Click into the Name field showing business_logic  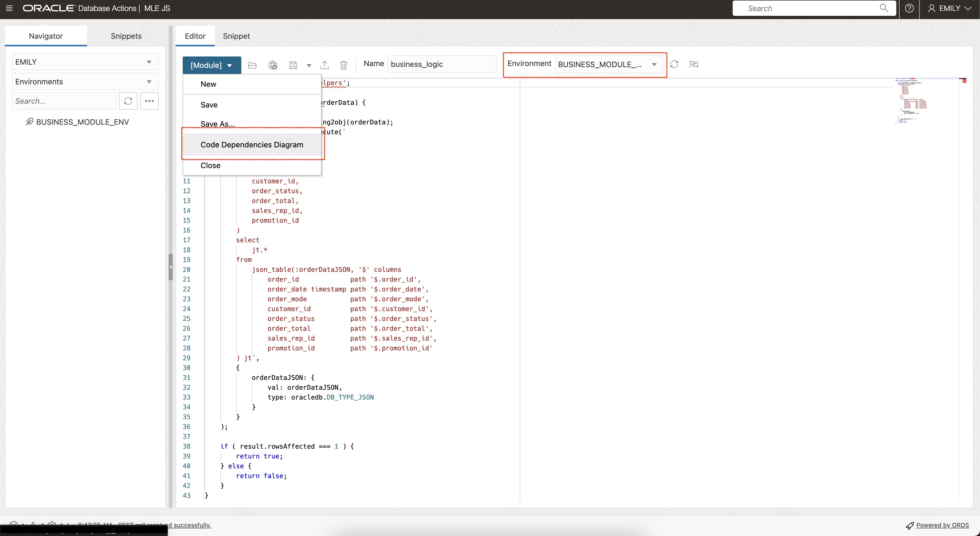pos(441,64)
